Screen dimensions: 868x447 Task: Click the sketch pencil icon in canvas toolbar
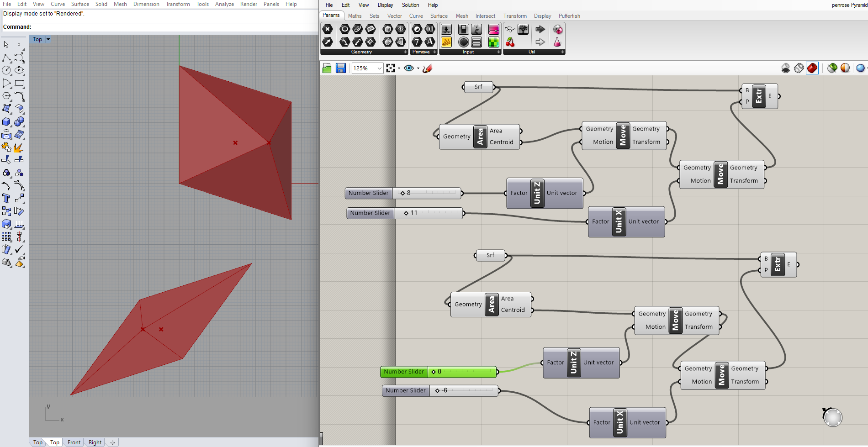(427, 68)
